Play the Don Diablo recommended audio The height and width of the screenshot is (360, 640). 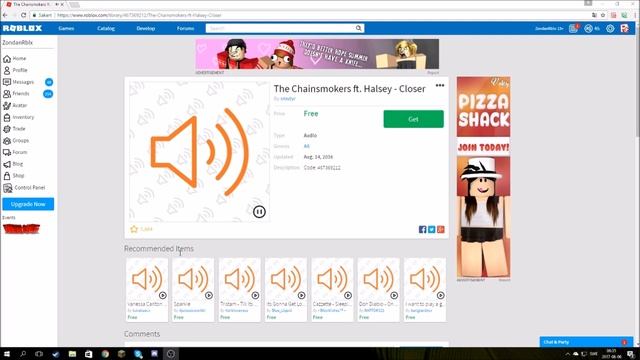(394, 295)
